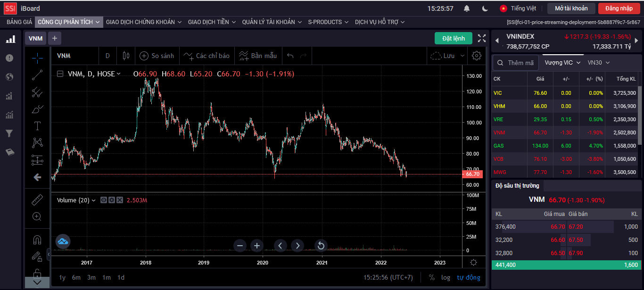Select the crosshair cursor tool
Screen dimensions: 644x290
[x=37, y=58]
